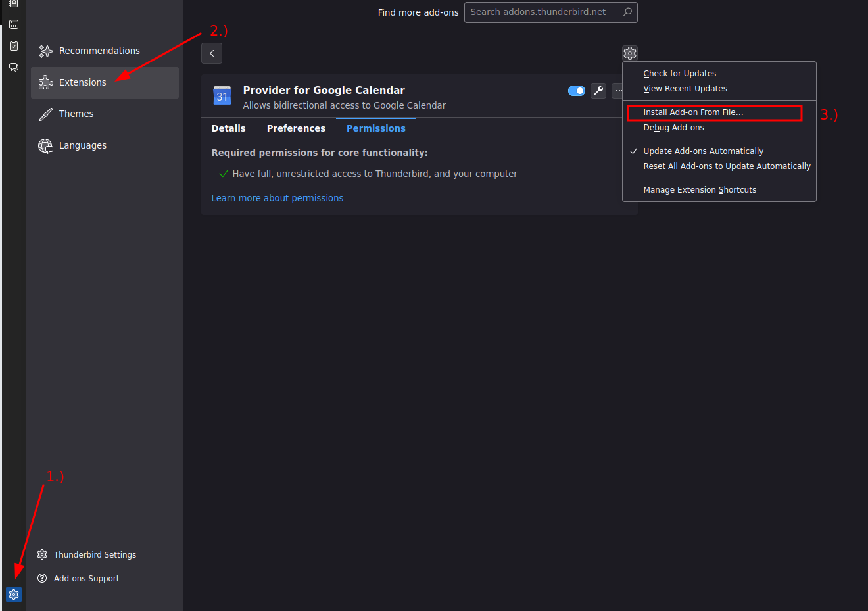The width and height of the screenshot is (868, 611).
Task: Open the chat bubble icon in spaces bar
Action: [x=14, y=68]
